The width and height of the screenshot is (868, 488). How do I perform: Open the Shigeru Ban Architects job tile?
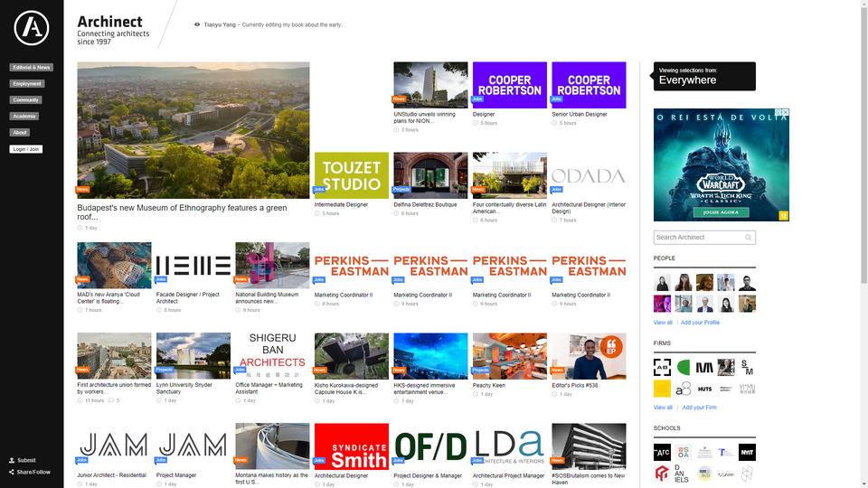272,356
